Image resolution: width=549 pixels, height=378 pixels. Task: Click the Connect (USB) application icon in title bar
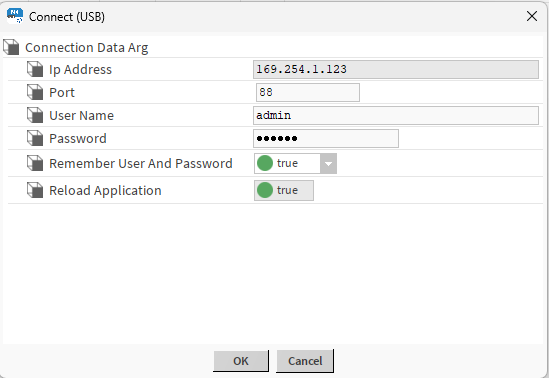click(x=15, y=16)
